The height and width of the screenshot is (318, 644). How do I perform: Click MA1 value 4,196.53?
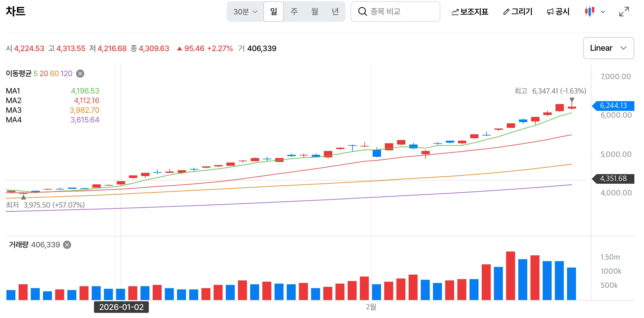(x=85, y=91)
